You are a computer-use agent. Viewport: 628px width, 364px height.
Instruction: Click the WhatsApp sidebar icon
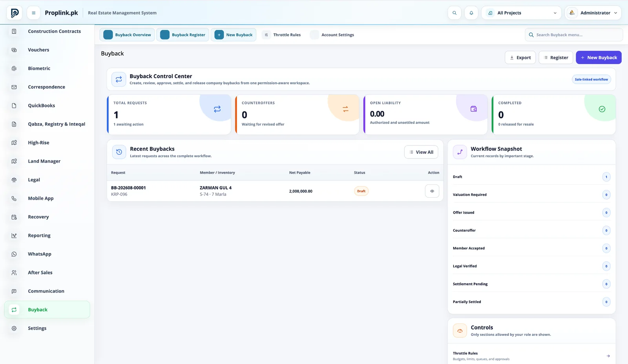tap(14, 254)
